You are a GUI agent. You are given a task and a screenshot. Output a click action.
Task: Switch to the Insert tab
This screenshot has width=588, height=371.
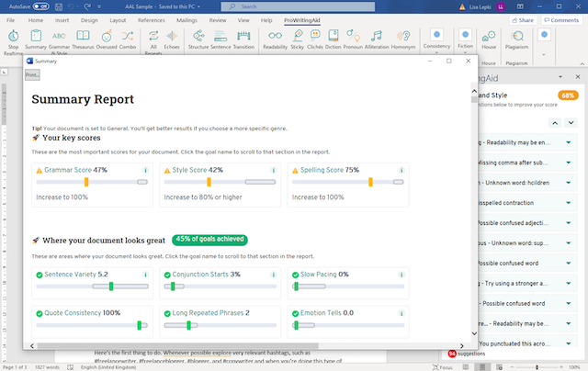tap(62, 20)
